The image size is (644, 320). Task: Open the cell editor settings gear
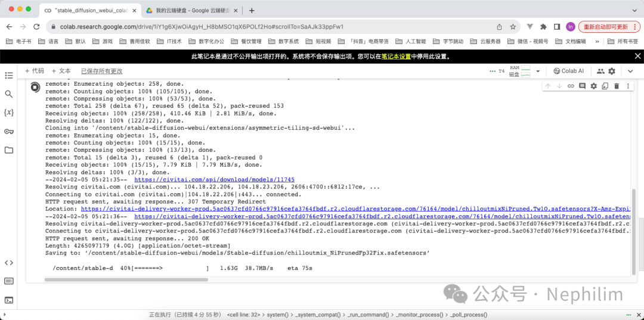[593, 86]
